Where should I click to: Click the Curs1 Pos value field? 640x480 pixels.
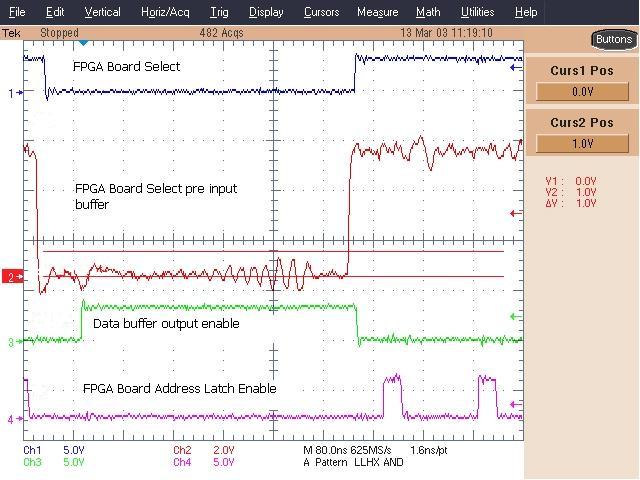582,92
